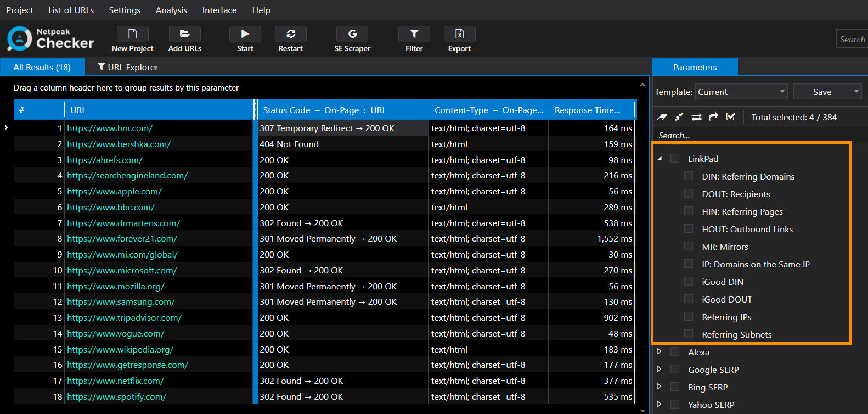Open the https://www.bbc.com/ link
Viewport: 868px width, 414px height.
[x=111, y=207]
